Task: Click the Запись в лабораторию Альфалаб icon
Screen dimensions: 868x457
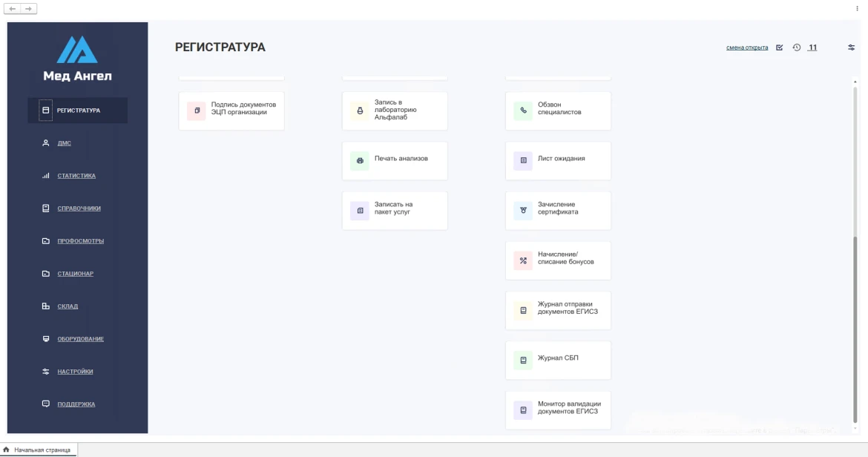Action: coord(360,111)
